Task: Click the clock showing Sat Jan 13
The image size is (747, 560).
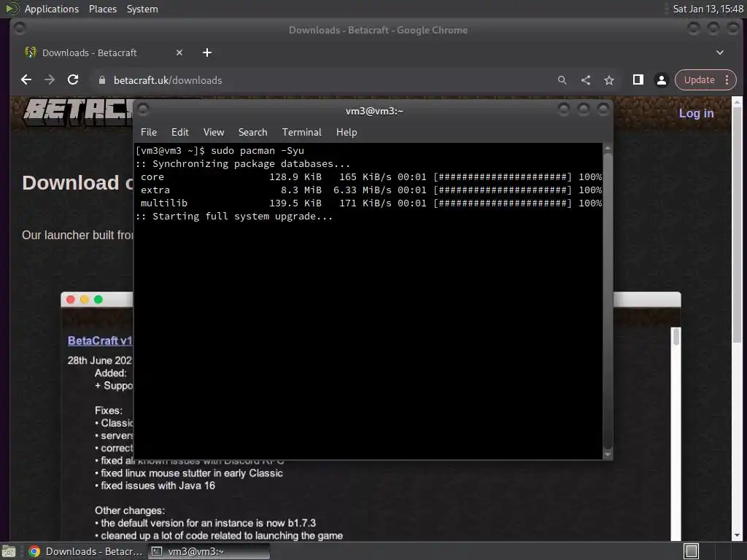Action: click(708, 9)
